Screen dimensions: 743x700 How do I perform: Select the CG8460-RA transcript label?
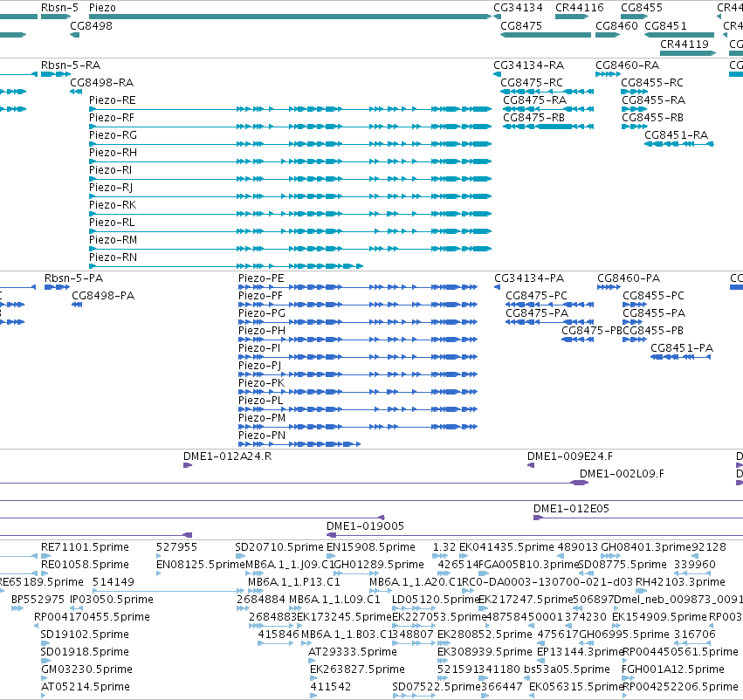click(628, 65)
